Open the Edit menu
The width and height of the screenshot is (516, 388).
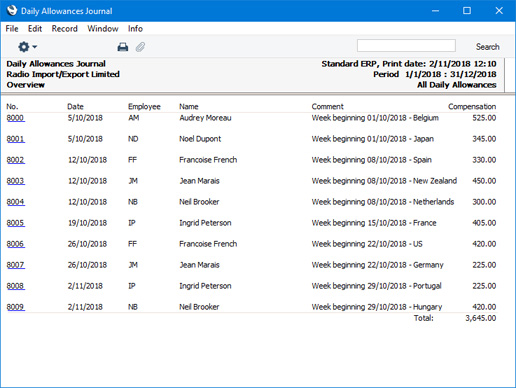[x=35, y=29]
